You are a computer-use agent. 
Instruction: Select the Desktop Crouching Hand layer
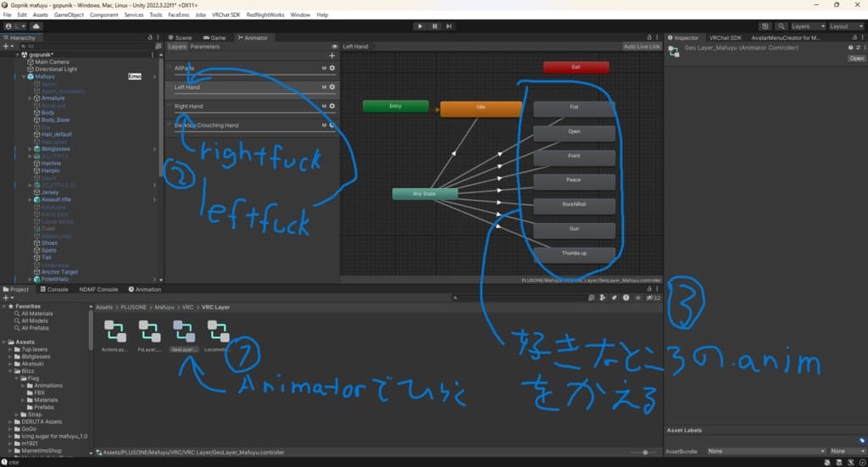[253, 125]
